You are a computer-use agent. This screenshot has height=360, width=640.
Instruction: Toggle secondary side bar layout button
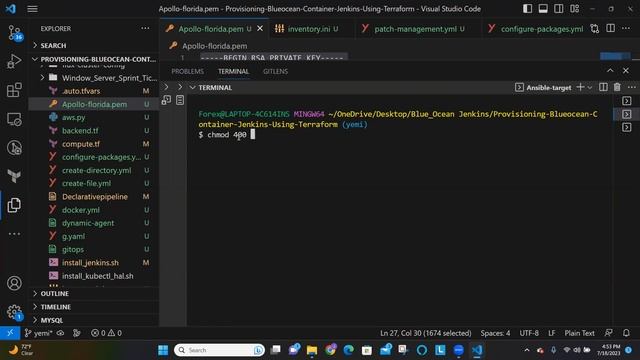coord(558,9)
